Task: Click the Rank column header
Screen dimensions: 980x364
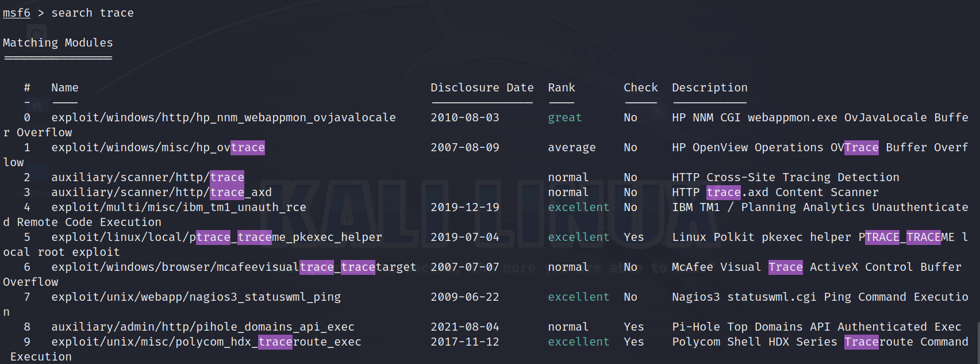Action: coord(561,87)
